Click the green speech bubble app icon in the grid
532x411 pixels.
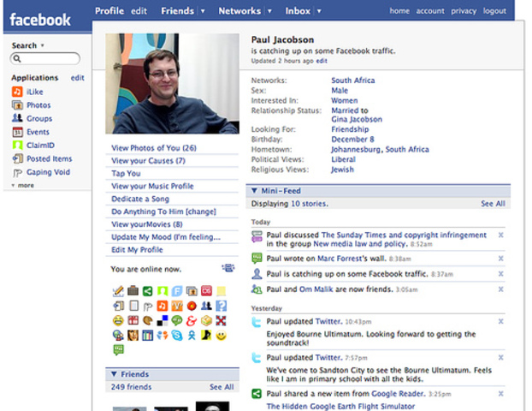coord(177,320)
